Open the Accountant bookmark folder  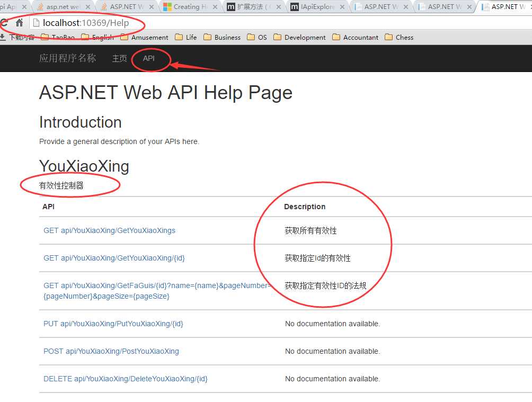tap(355, 37)
